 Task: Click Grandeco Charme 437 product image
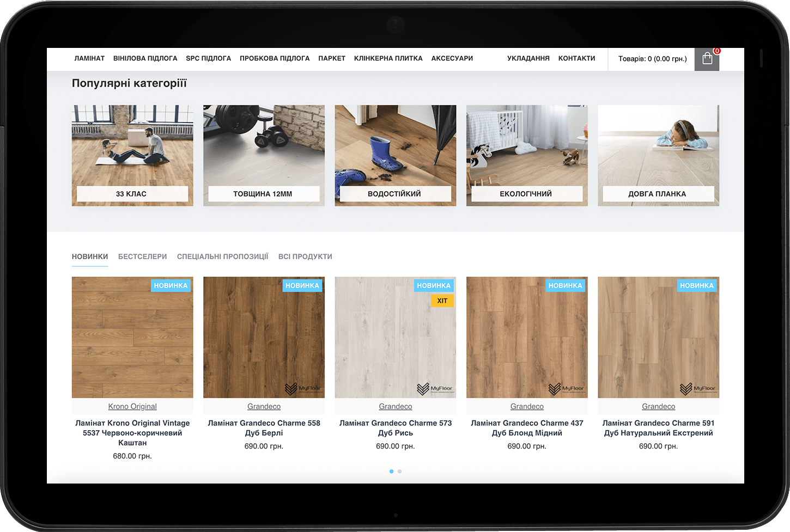(527, 337)
